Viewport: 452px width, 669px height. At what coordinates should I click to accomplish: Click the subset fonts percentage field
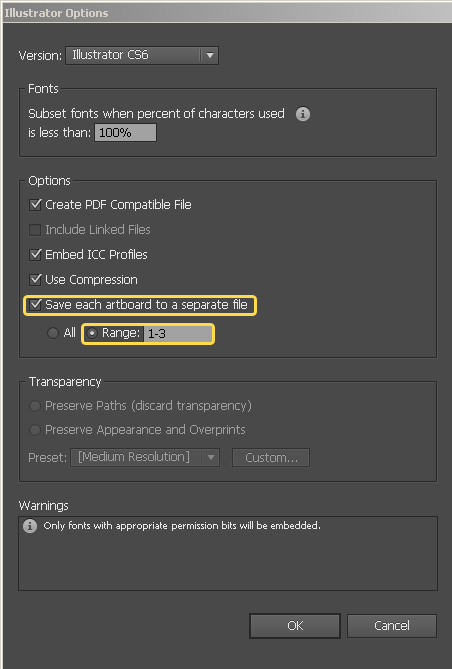125,133
